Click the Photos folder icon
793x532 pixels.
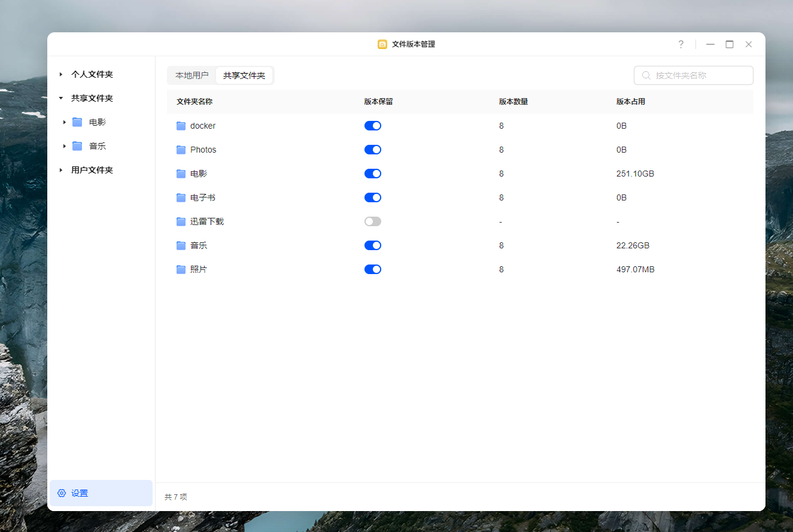[x=181, y=150]
